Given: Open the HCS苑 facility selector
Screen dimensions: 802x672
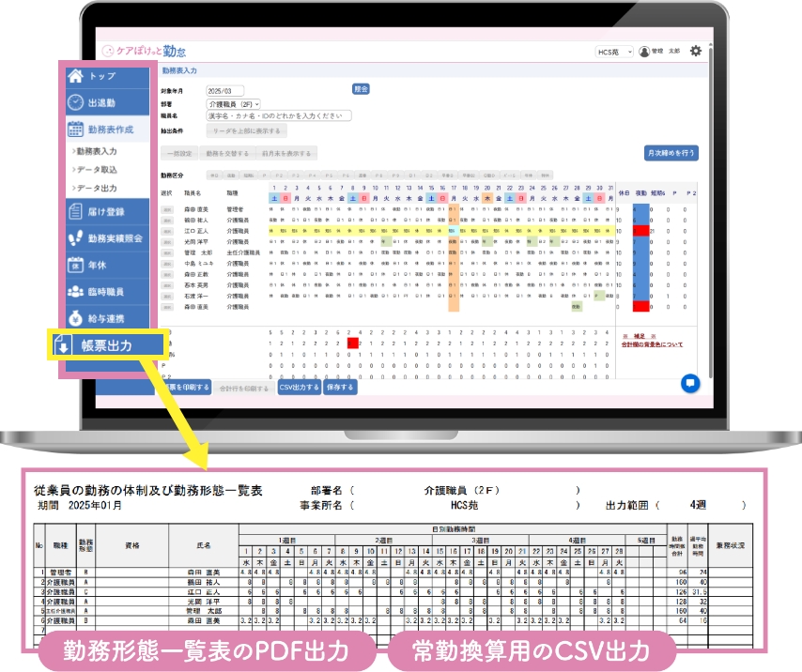Looking at the screenshot, I should point(616,51).
